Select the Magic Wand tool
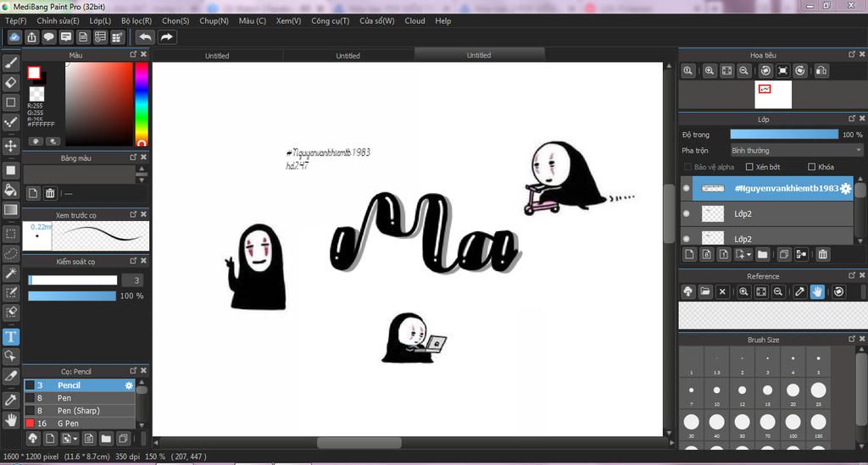This screenshot has width=868, height=465. coord(10,273)
